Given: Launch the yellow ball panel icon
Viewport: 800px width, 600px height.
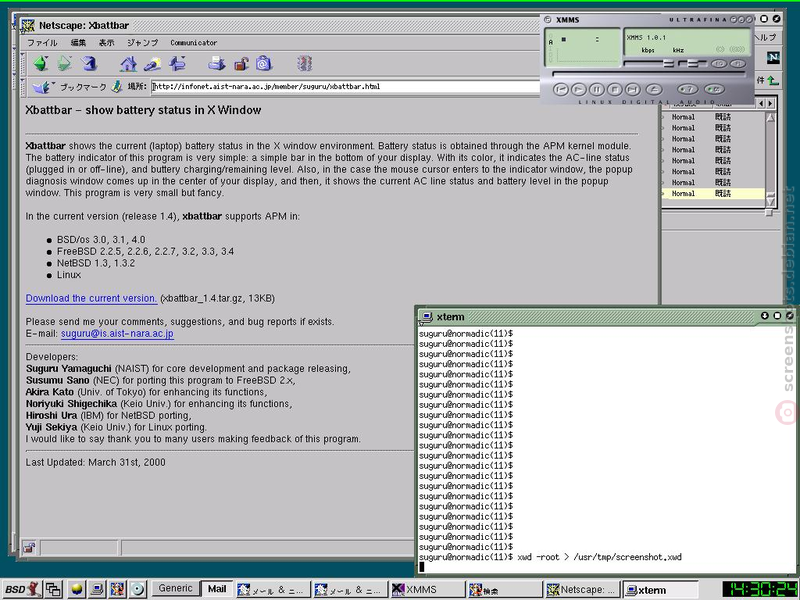Looking at the screenshot, I should [77, 589].
